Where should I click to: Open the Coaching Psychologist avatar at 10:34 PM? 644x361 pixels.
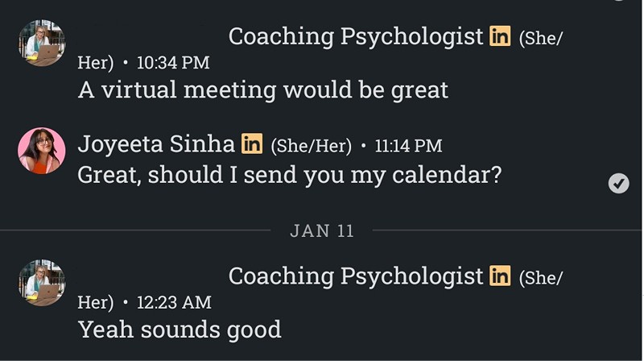(x=42, y=43)
